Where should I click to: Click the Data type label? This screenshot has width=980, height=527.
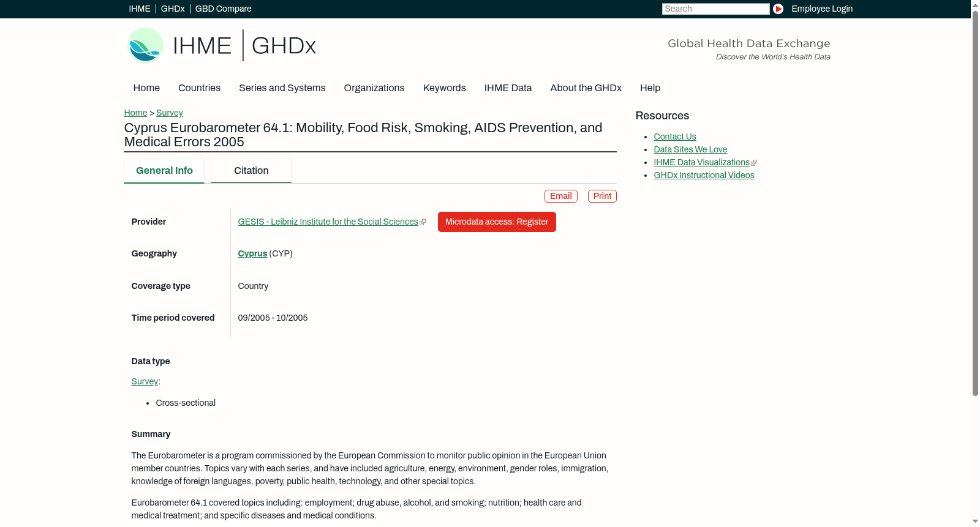pos(151,361)
